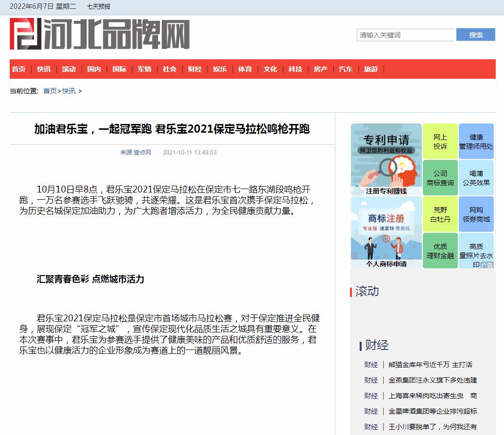
Task: Open the 国际 news section
Action: point(119,69)
